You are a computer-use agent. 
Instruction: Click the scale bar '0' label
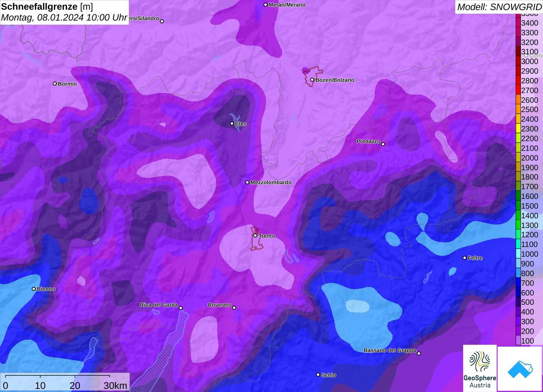click(x=5, y=385)
